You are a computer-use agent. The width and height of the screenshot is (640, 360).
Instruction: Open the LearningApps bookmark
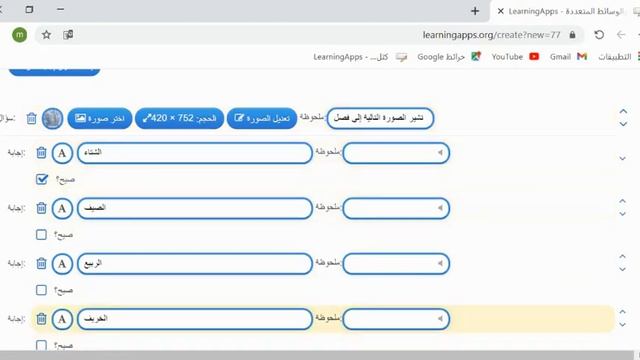360,57
